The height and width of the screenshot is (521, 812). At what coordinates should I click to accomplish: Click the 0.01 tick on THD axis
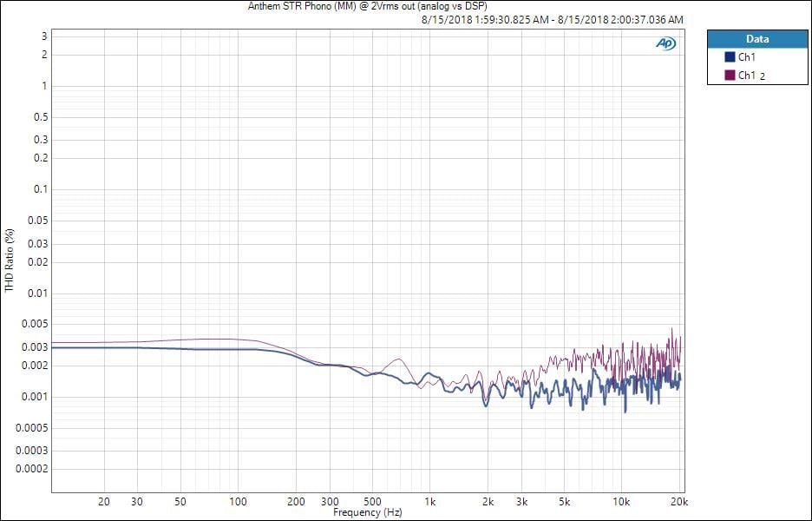36,293
